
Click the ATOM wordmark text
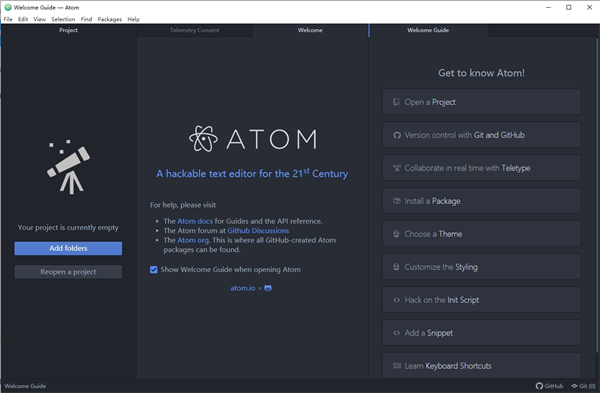[x=272, y=139]
